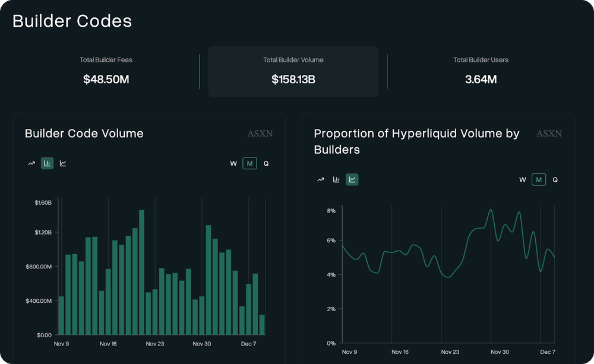Click ASXN logo in Proportion chart panel

click(549, 134)
